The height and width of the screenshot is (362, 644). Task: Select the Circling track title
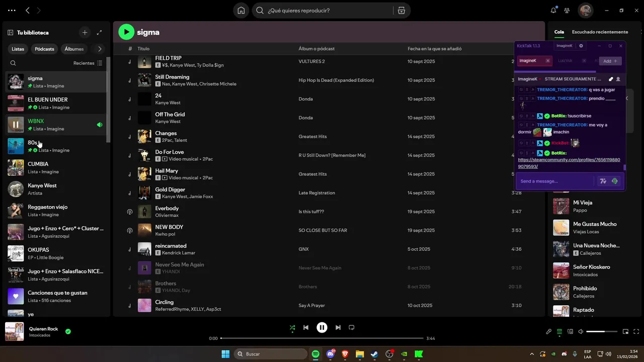pos(164,302)
